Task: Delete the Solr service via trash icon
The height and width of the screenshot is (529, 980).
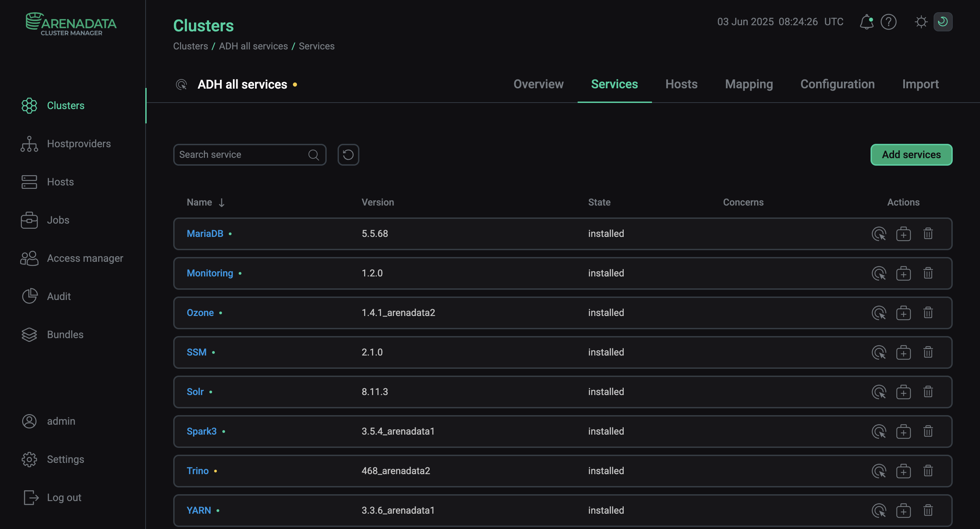Action: 928,392
